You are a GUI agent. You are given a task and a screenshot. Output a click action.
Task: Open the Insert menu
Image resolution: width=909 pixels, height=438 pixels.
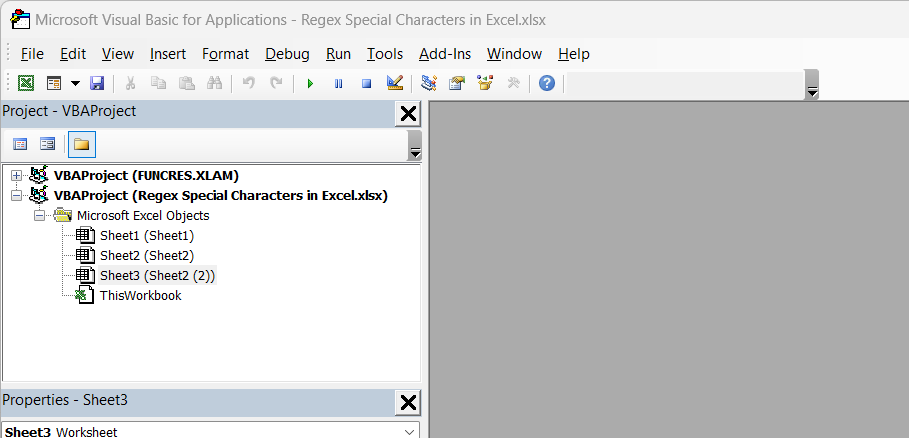tap(168, 54)
